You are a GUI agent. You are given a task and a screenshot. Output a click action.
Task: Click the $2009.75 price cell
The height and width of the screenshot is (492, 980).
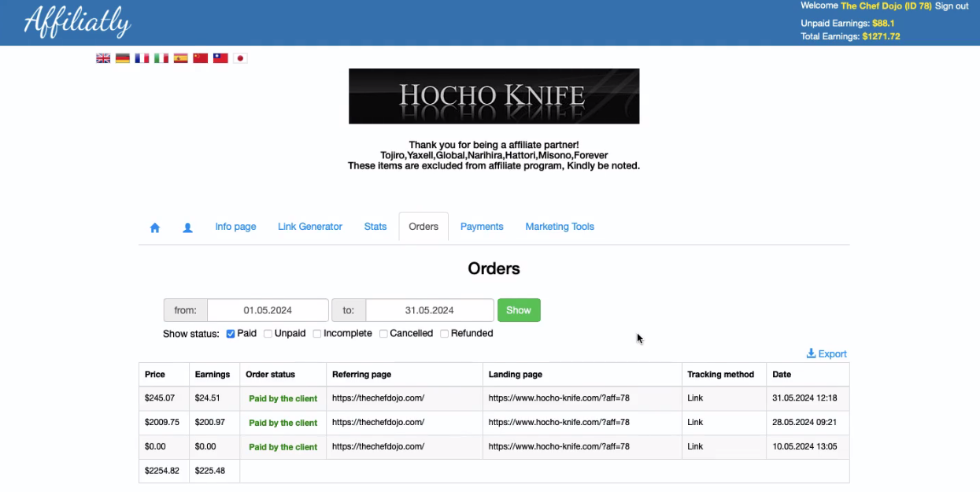click(162, 422)
